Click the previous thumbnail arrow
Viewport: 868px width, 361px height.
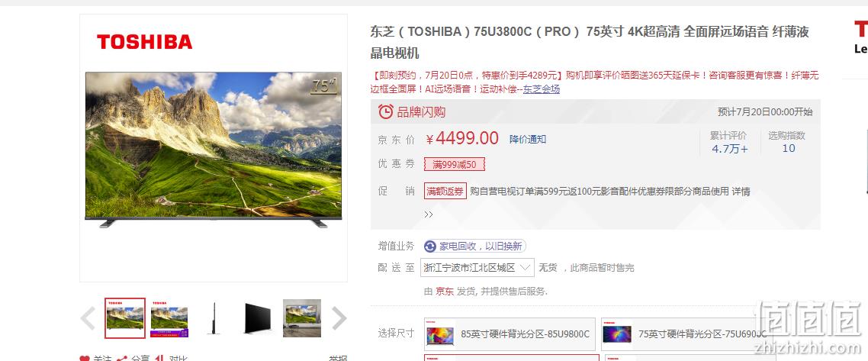click(x=88, y=318)
